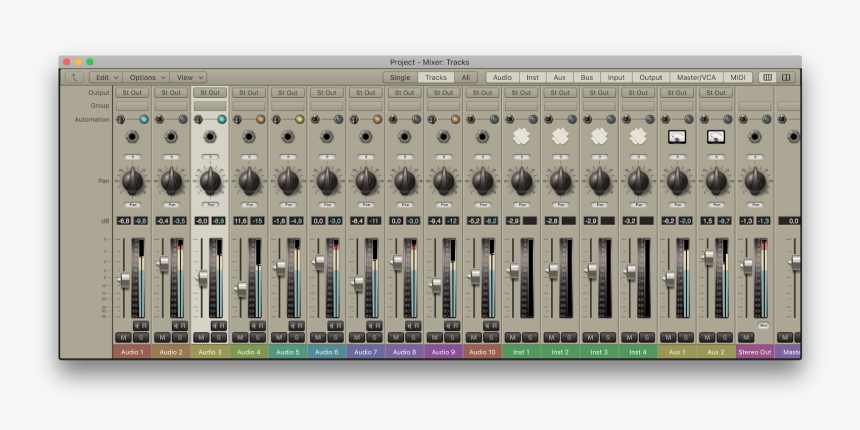Screen dimensions: 860x430
Task: Click the Stereo Out pan knob
Action: [x=755, y=181]
